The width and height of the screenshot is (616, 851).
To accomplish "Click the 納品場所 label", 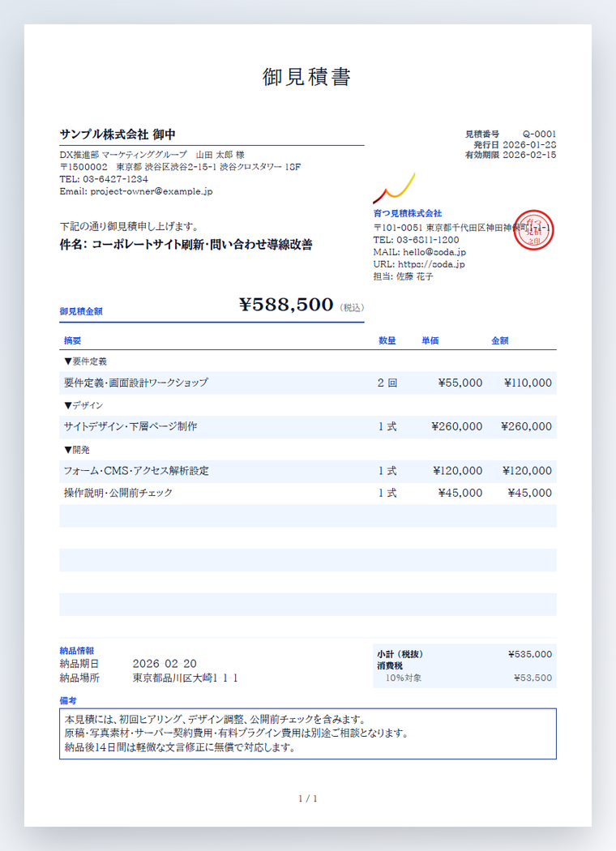I will coord(79,678).
